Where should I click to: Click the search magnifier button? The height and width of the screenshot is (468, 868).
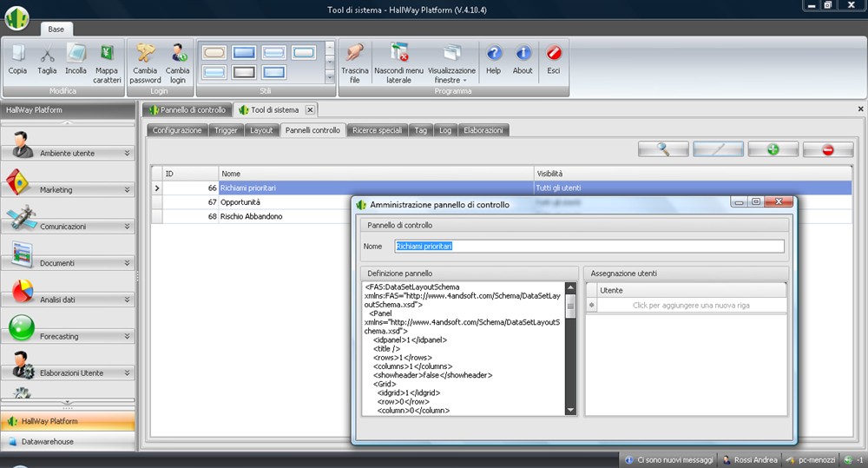point(663,149)
